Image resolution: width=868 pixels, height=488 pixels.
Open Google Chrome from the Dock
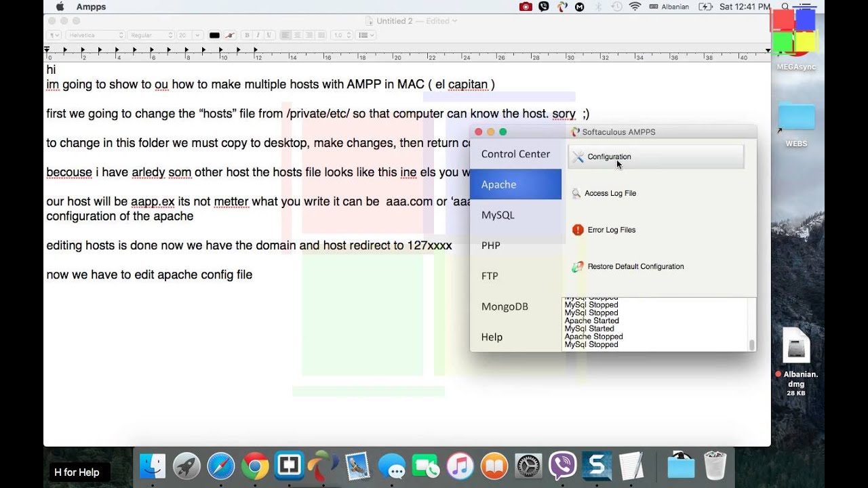[x=255, y=466]
